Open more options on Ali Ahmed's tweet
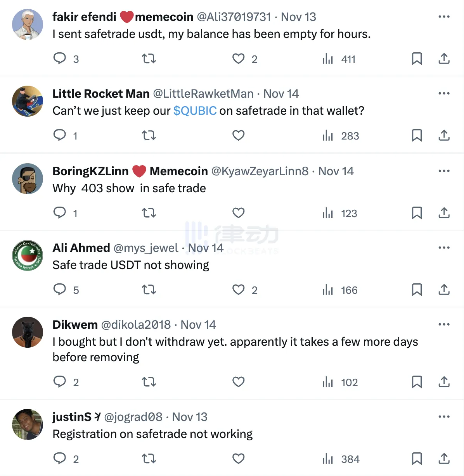 [444, 248]
